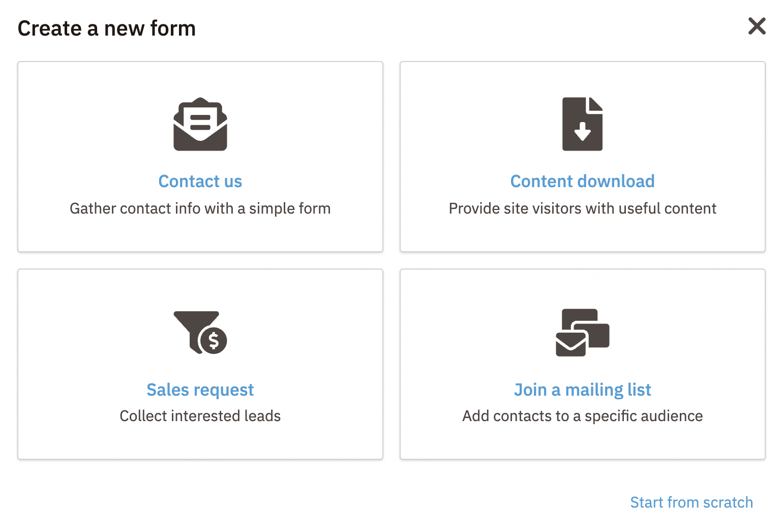This screenshot has height=532, width=782.
Task: Click the document download icon
Action: click(x=583, y=124)
